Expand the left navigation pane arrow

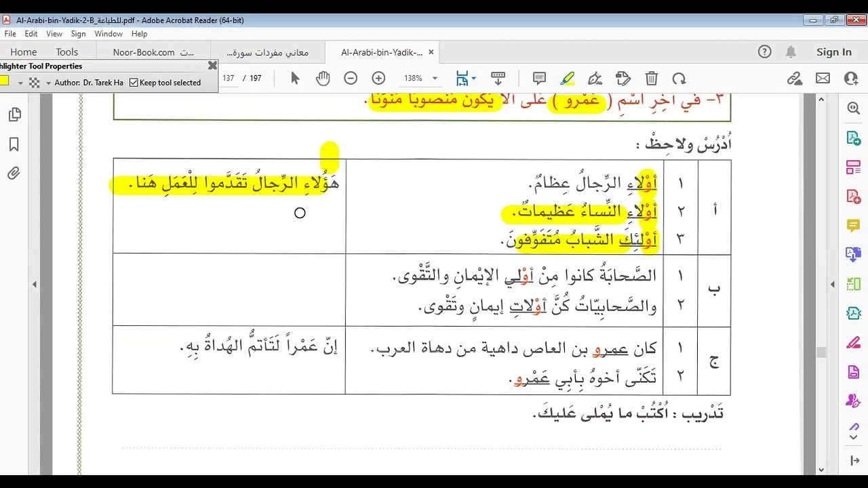35,285
